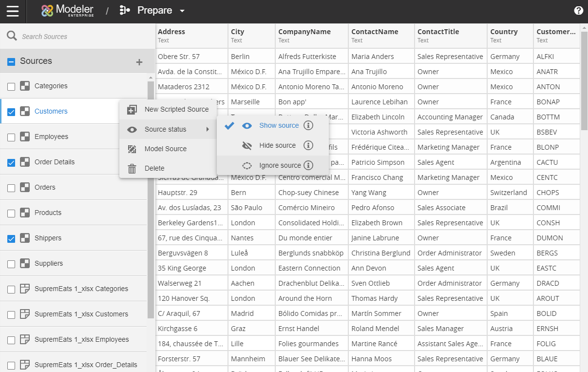
Task: Choose Model Source from context menu
Action: coord(165,149)
